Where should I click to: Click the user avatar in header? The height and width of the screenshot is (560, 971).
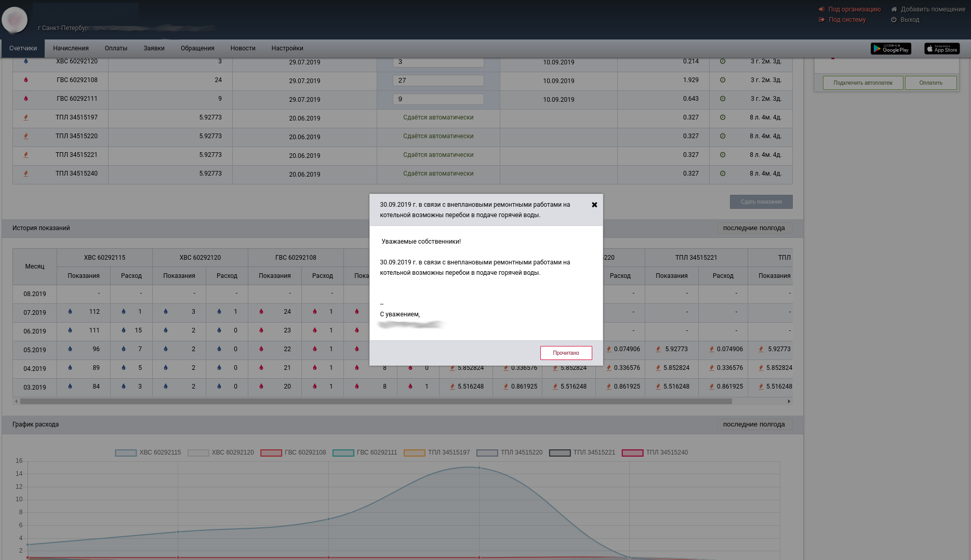tap(15, 20)
